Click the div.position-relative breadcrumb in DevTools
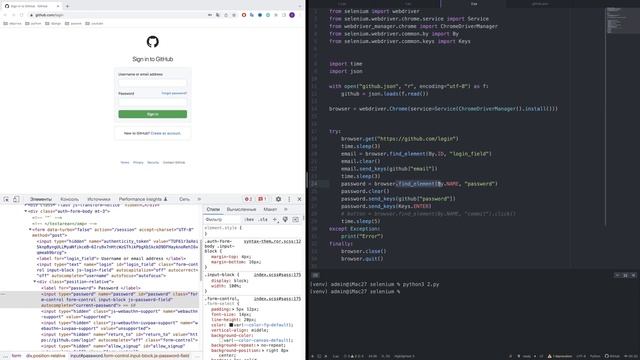This screenshot has height=360, width=640. coord(46,356)
